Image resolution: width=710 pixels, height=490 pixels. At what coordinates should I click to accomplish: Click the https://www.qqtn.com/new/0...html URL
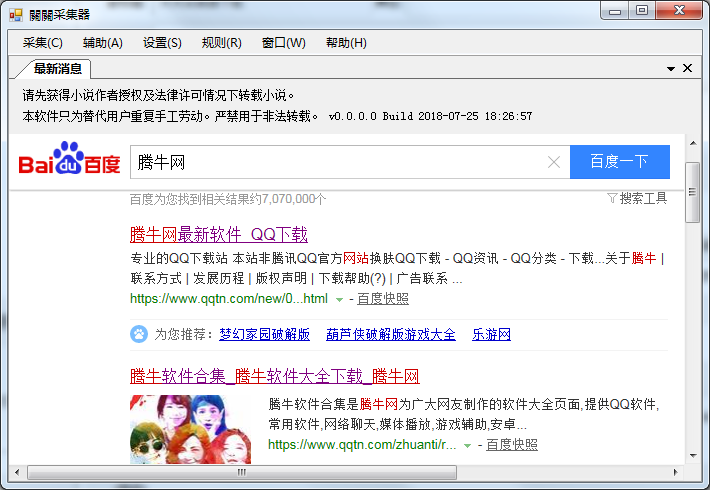(x=229, y=299)
